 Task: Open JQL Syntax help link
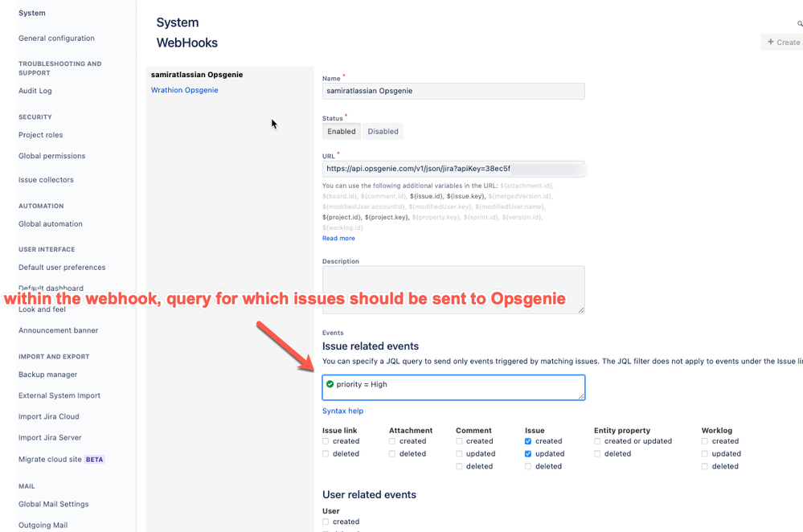pyautogui.click(x=342, y=411)
